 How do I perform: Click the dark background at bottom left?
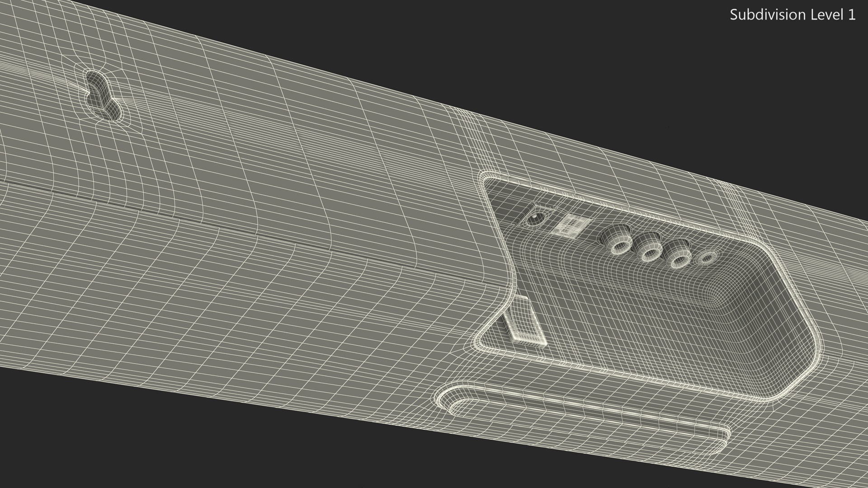click(x=90, y=443)
